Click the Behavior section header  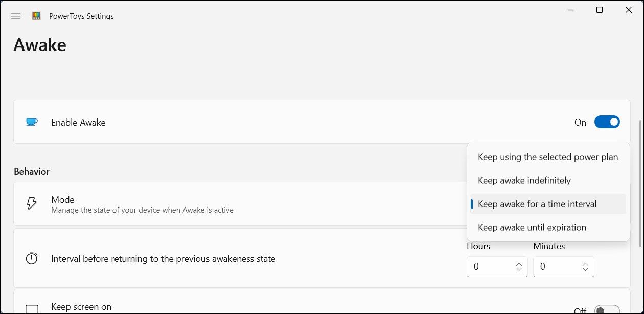pos(31,171)
